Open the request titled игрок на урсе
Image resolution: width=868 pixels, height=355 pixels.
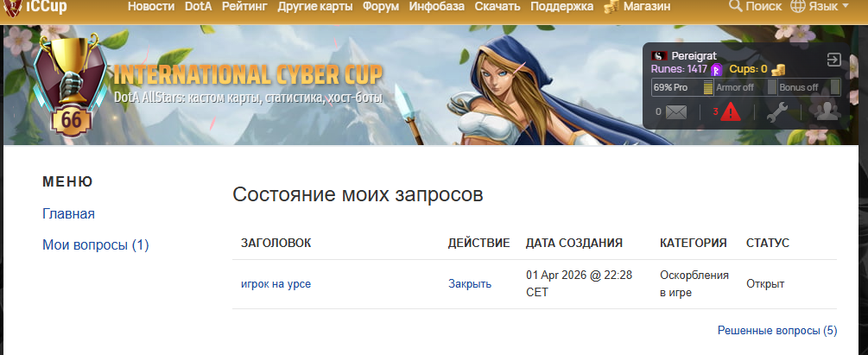tap(276, 284)
